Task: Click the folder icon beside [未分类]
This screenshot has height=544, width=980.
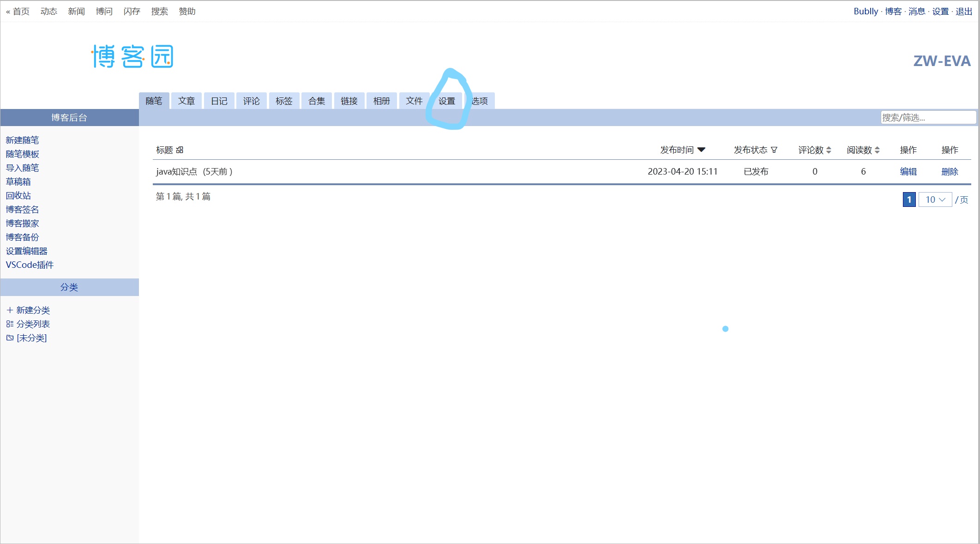Action: [x=10, y=338]
